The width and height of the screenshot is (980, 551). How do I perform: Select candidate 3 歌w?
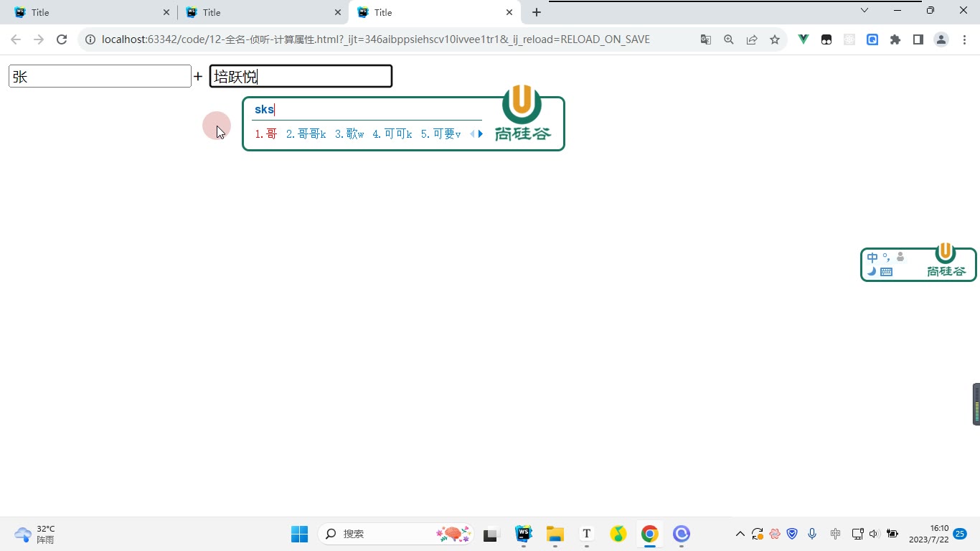point(349,134)
